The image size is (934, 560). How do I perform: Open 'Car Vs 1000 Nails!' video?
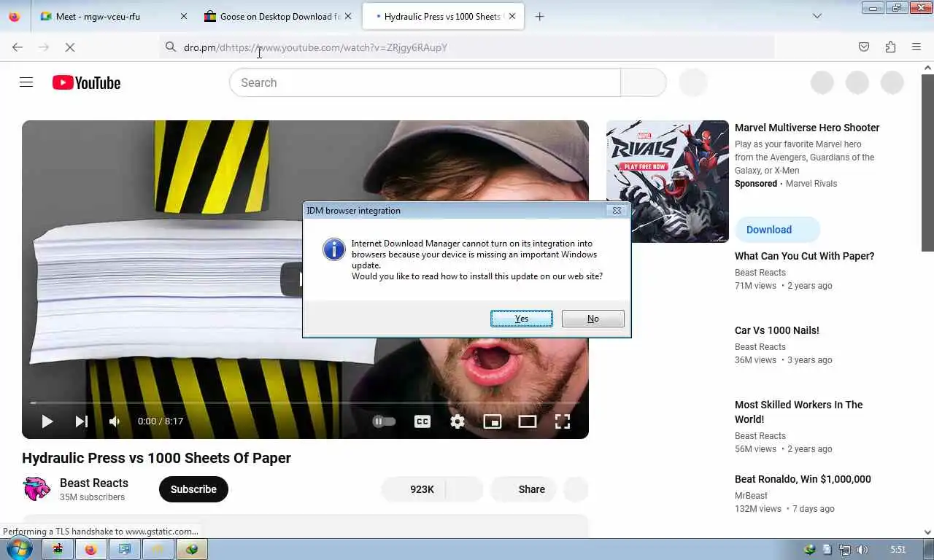coord(777,330)
